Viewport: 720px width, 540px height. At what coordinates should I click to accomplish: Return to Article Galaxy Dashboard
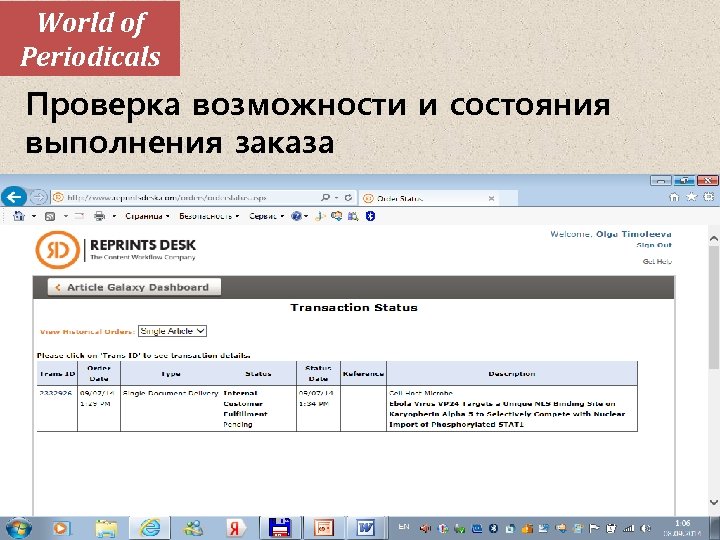(134, 287)
